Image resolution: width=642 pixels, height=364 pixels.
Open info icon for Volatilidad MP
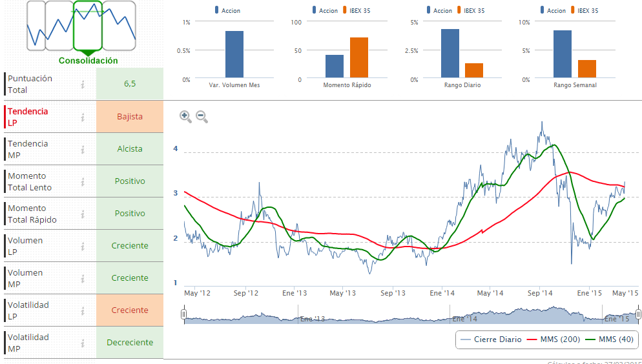click(x=83, y=343)
